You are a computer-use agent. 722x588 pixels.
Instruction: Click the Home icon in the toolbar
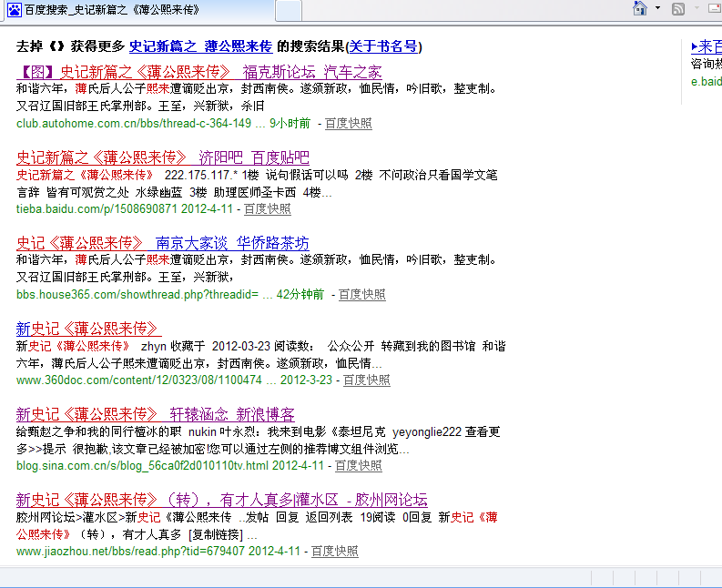pos(640,9)
